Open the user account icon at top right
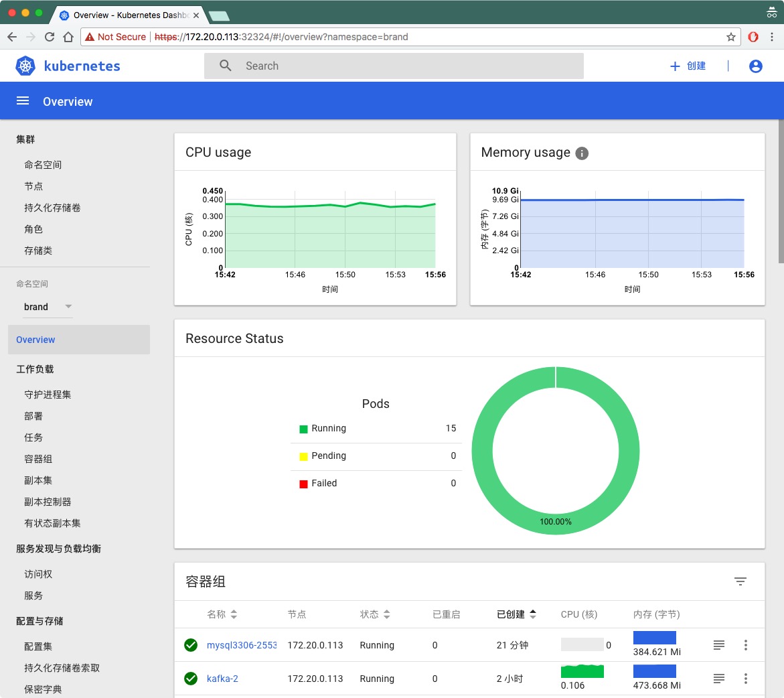Screen dimensions: 784x698 [x=755, y=66]
